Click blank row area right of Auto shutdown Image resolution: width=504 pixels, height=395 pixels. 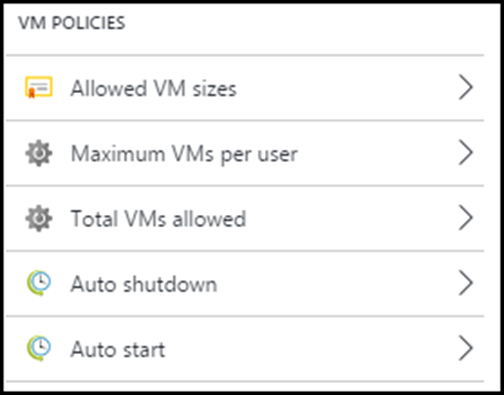337,283
